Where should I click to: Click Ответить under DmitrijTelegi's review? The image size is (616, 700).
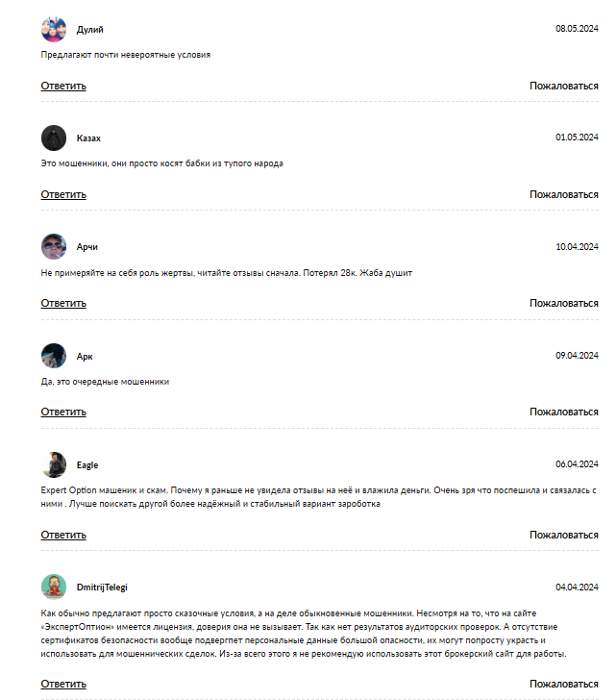(63, 684)
